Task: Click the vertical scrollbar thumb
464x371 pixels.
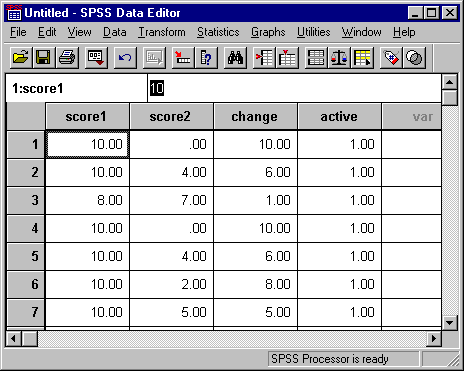Action: (450, 98)
